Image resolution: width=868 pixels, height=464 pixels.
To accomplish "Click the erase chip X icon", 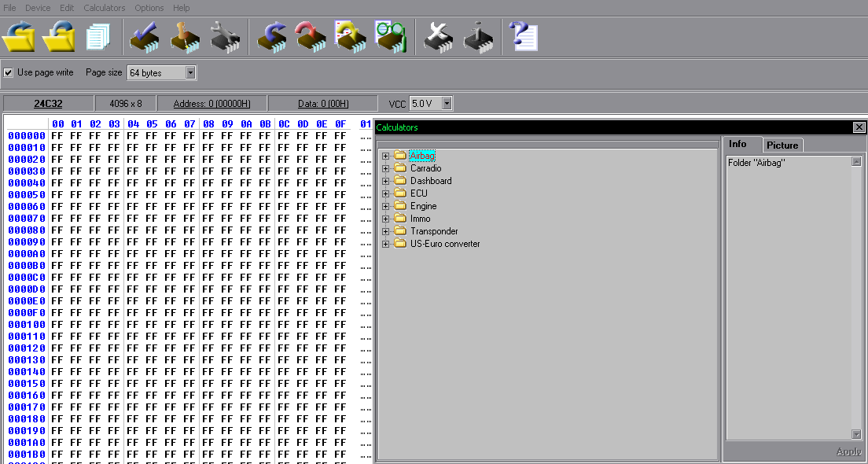I will [x=439, y=37].
